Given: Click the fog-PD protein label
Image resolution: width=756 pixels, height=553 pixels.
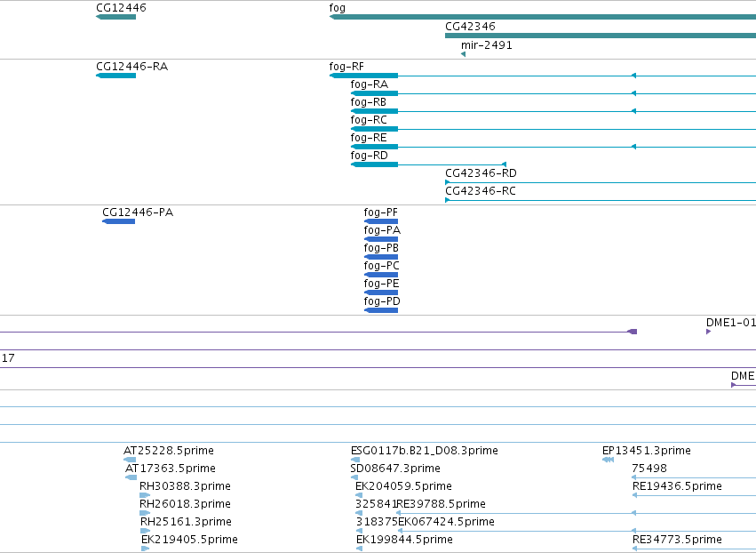Looking at the screenshot, I should (x=382, y=301).
